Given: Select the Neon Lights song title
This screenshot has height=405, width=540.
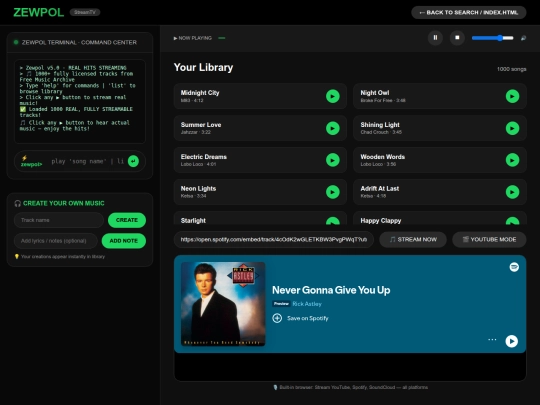Looking at the screenshot, I should [198, 188].
